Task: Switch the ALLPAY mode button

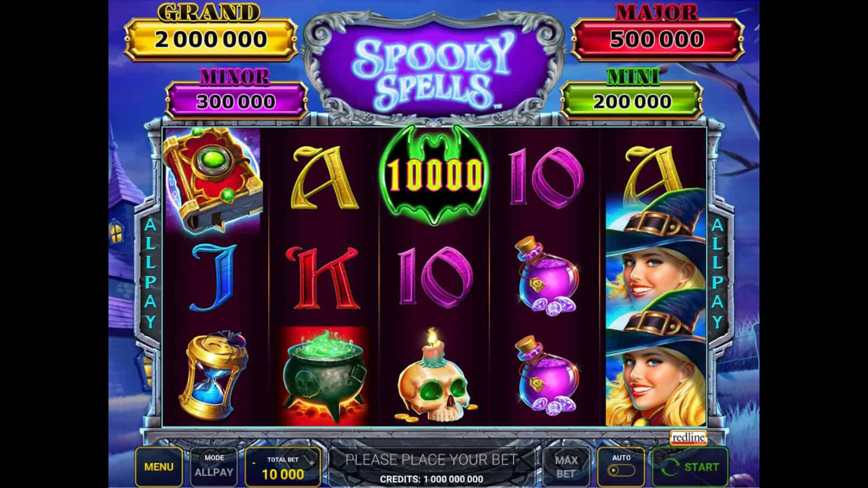Action: pos(214,467)
